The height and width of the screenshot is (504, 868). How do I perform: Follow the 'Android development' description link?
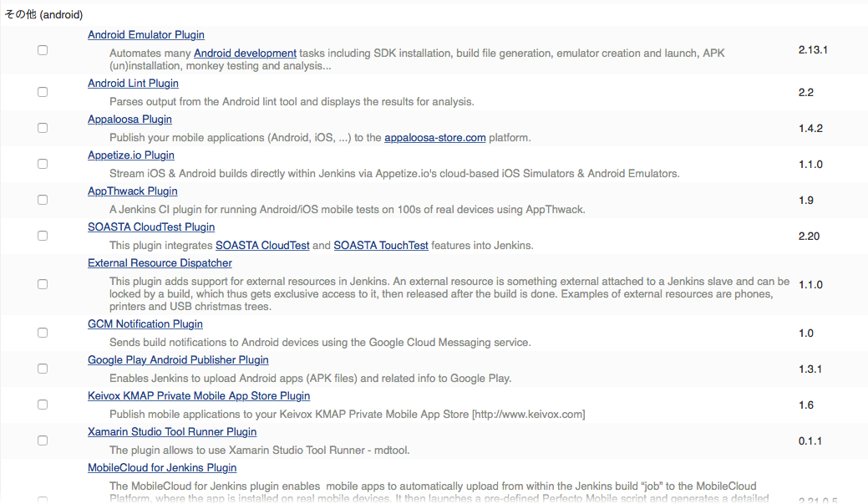coord(246,53)
